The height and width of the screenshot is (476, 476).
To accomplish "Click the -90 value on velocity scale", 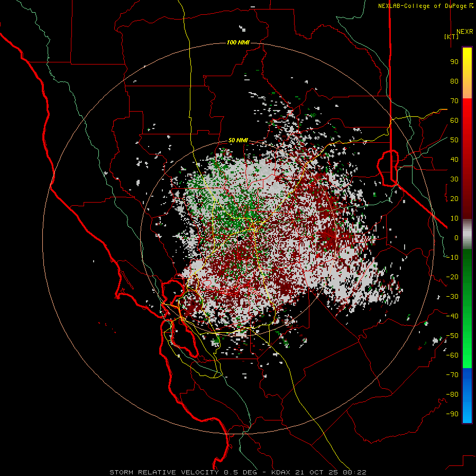I will pyautogui.click(x=452, y=414).
